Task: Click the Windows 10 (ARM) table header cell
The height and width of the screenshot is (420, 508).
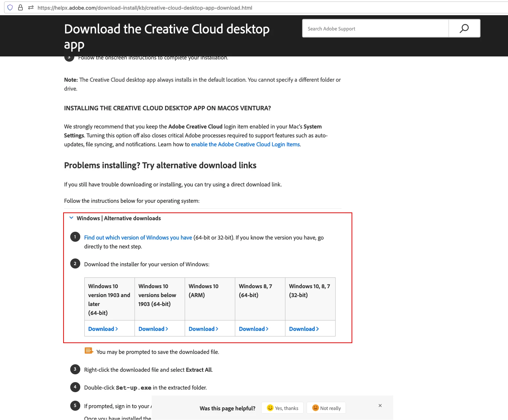Action: 210,299
